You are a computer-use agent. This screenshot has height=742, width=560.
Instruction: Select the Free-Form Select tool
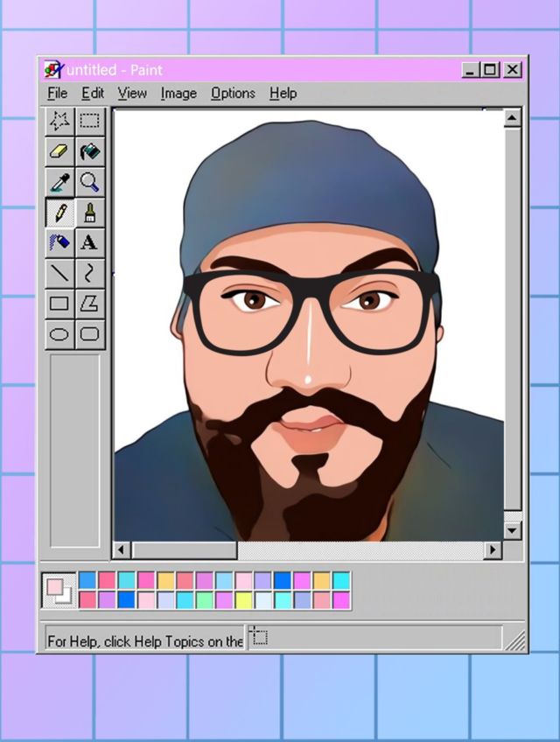pyautogui.click(x=59, y=121)
